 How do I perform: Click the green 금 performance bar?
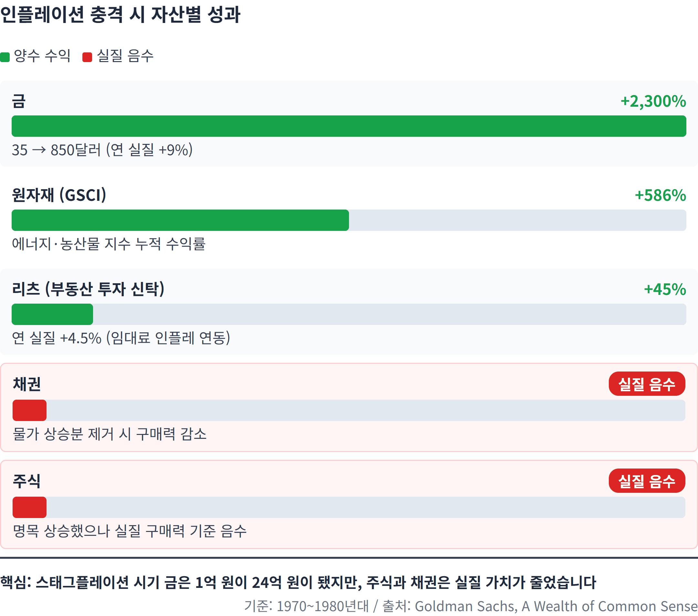click(349, 126)
